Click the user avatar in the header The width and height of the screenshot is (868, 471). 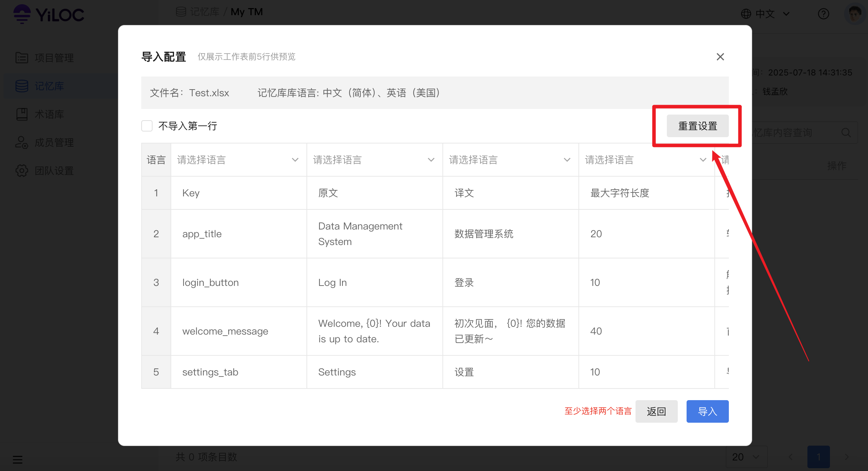click(x=855, y=14)
